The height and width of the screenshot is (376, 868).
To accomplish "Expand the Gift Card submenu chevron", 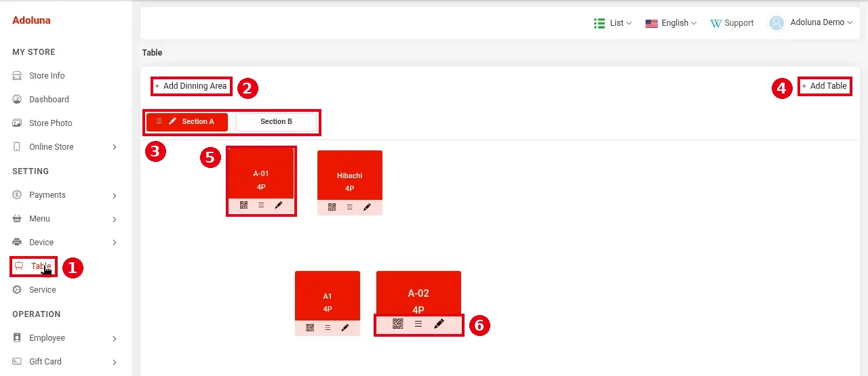I will 115,362.
